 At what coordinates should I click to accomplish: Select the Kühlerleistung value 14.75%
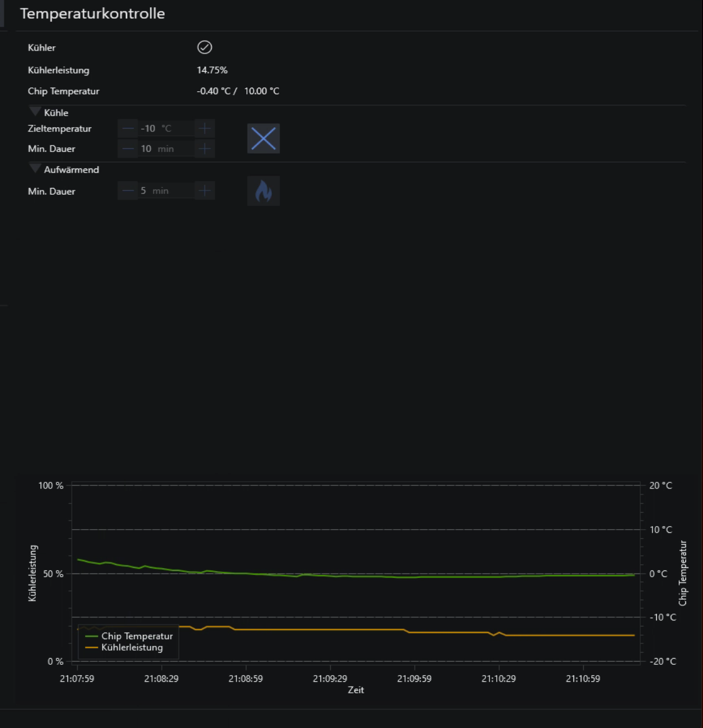(212, 70)
